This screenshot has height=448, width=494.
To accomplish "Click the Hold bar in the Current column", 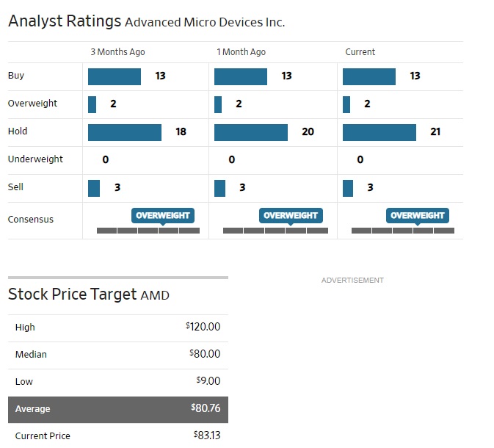I will pos(379,132).
